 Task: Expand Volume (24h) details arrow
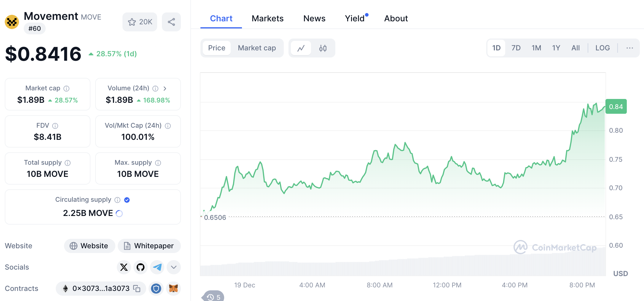tap(165, 89)
